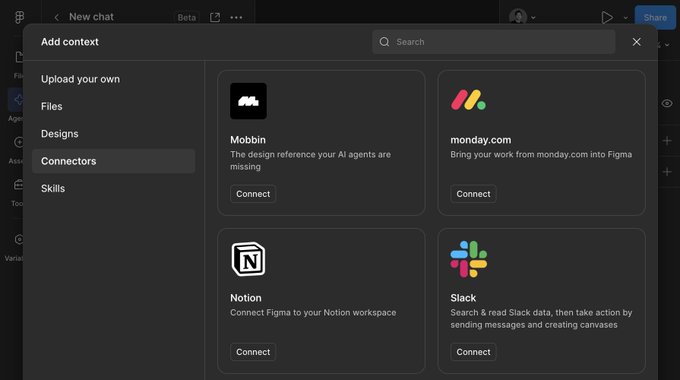
Task: Select Connectors in the sidebar
Action: click(113, 161)
